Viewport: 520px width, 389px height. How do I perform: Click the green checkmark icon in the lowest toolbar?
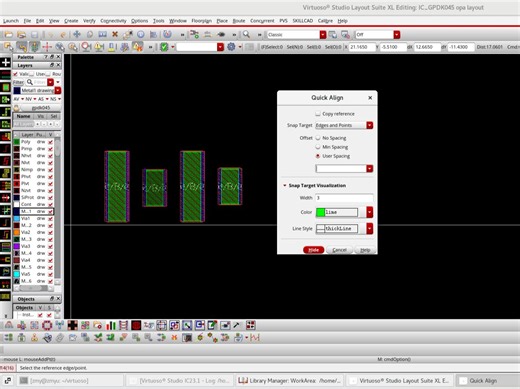(98, 338)
